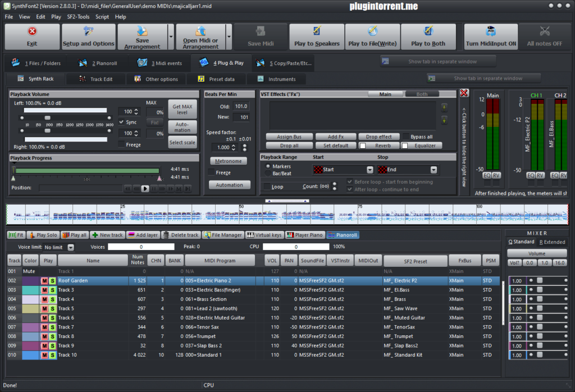Click the Left volume slider handle
This screenshot has width=575, height=392.
[47, 118]
